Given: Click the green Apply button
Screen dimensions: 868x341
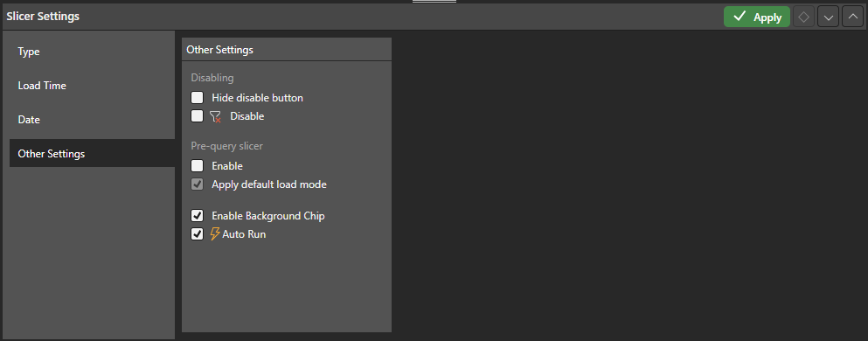Looking at the screenshot, I should 756,17.
